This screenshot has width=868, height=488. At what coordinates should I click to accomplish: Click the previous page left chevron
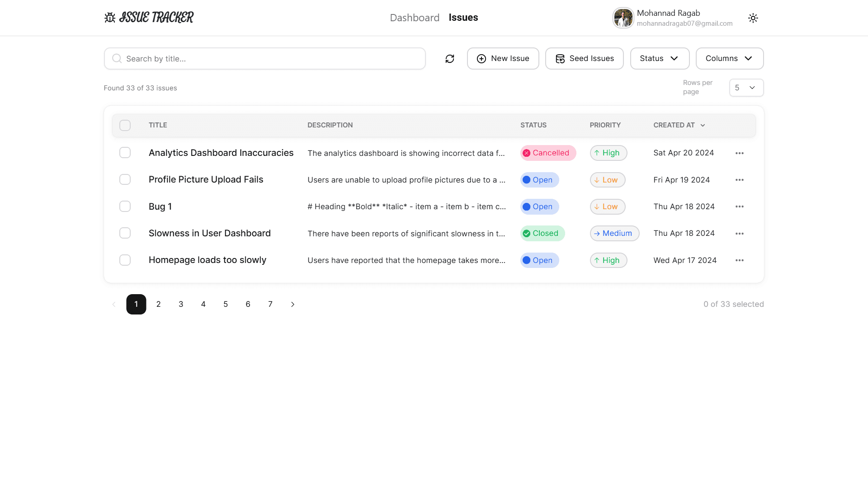coord(114,305)
